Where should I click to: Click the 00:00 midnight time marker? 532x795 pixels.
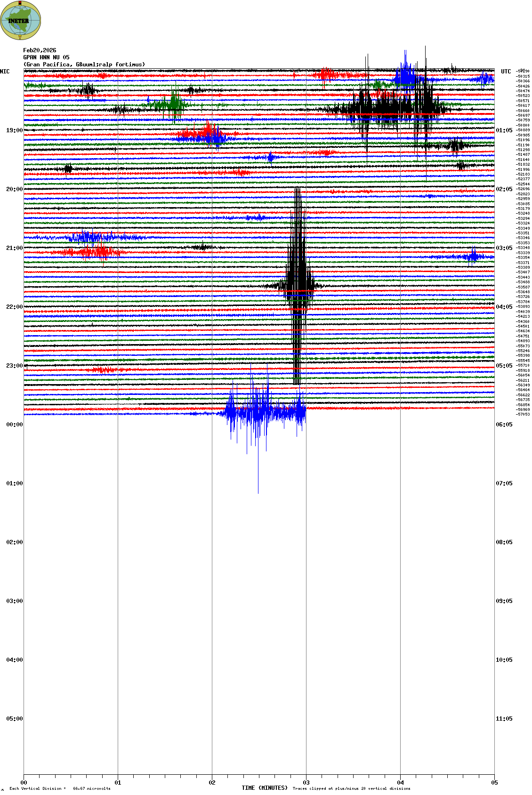click(14, 425)
